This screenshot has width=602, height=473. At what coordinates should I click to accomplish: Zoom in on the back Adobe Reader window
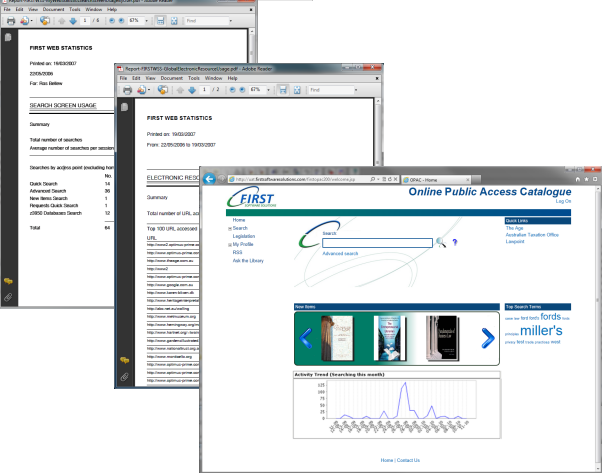click(121, 21)
